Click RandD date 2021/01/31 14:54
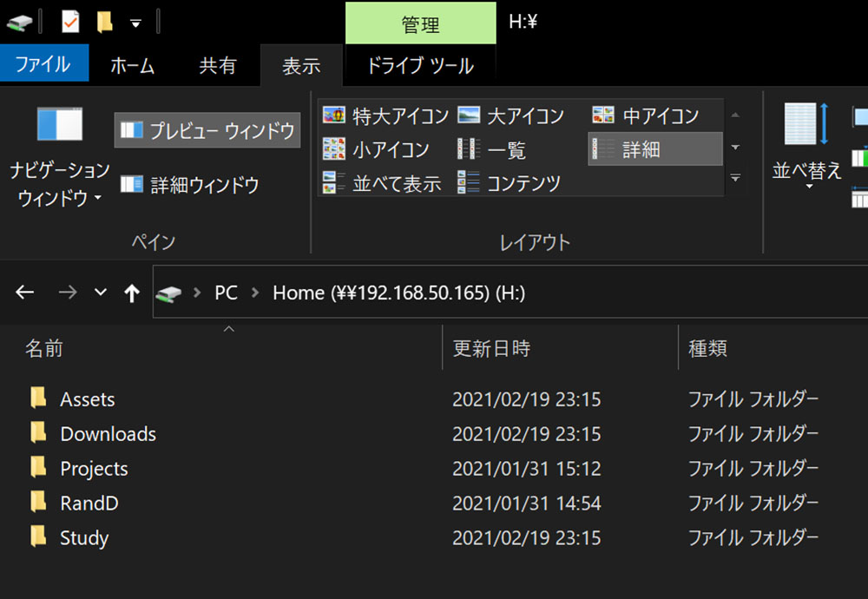The width and height of the screenshot is (868, 599). [x=527, y=504]
